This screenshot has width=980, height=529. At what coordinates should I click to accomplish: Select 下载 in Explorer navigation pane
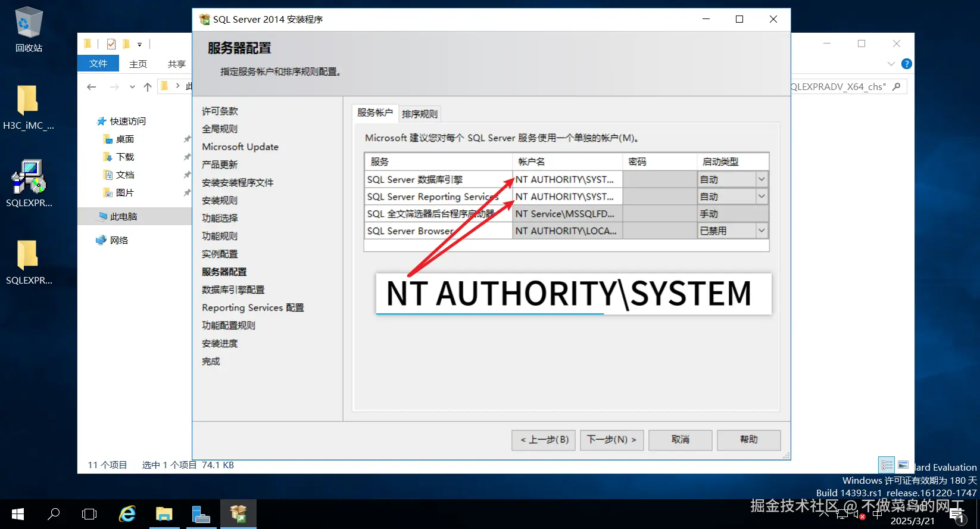(x=124, y=157)
